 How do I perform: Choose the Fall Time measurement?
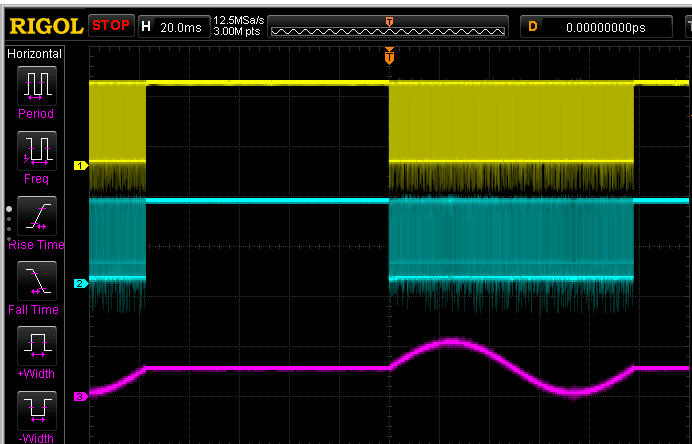pos(37,281)
